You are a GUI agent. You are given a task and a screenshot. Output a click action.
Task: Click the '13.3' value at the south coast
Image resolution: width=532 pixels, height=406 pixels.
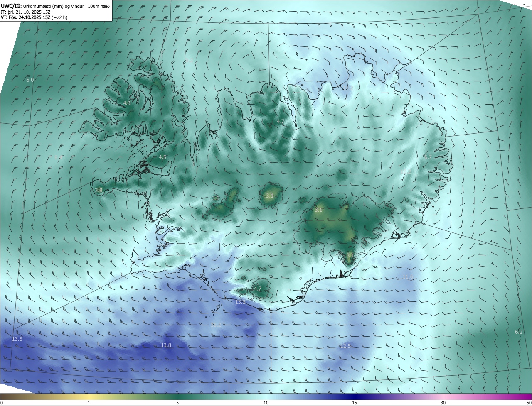tap(241, 302)
